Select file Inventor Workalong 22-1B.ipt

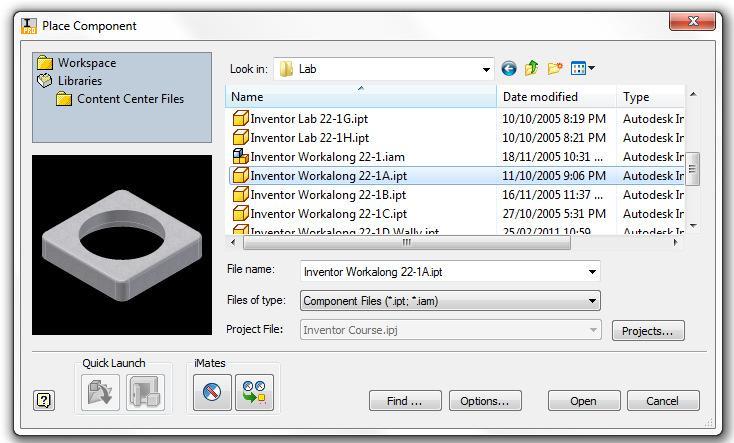(328, 195)
